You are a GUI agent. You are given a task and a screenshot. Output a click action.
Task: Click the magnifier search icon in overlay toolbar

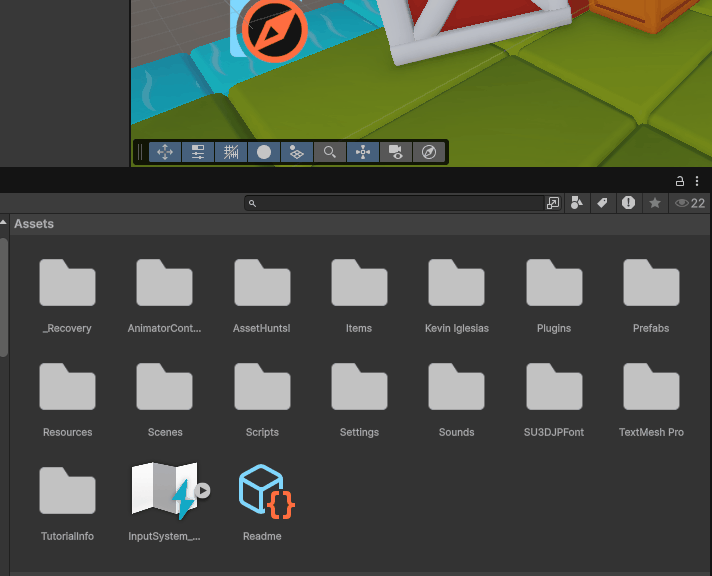[329, 152]
